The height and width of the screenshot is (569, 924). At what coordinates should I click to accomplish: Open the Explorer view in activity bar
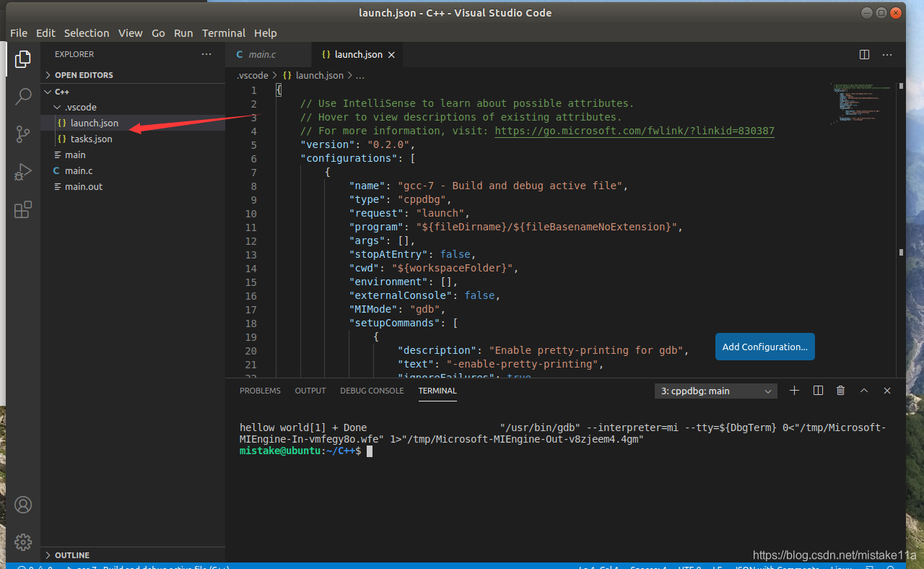click(x=23, y=59)
